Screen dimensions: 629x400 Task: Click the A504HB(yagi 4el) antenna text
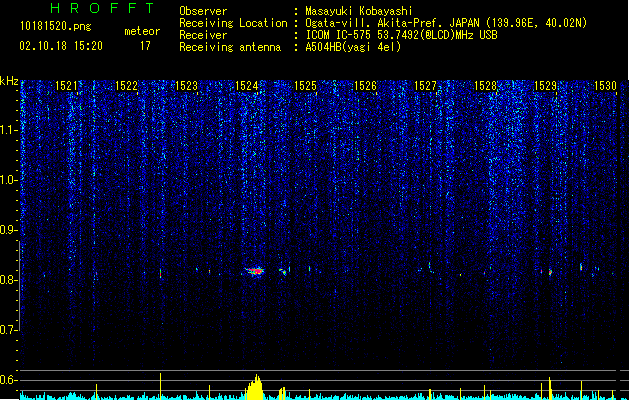click(353, 47)
